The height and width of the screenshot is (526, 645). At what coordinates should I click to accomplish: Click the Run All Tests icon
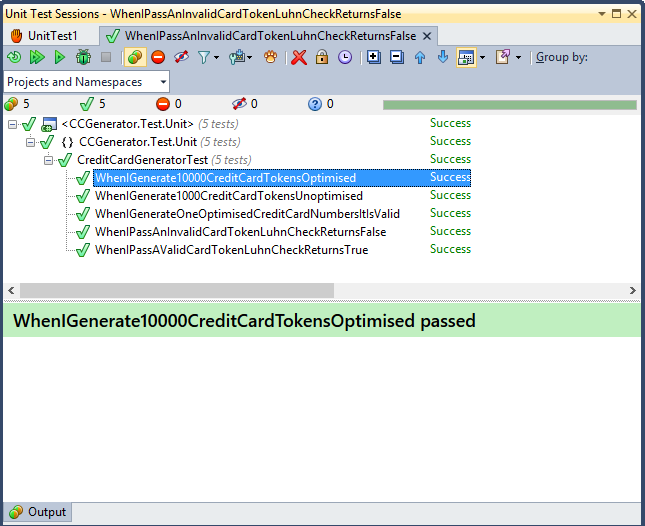tap(36, 58)
